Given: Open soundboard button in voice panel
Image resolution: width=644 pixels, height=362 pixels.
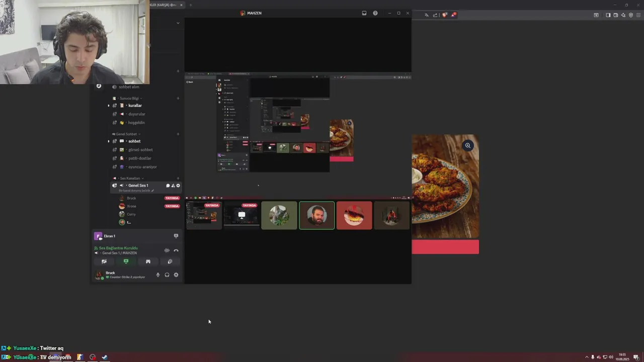Looking at the screenshot, I should click(170, 261).
